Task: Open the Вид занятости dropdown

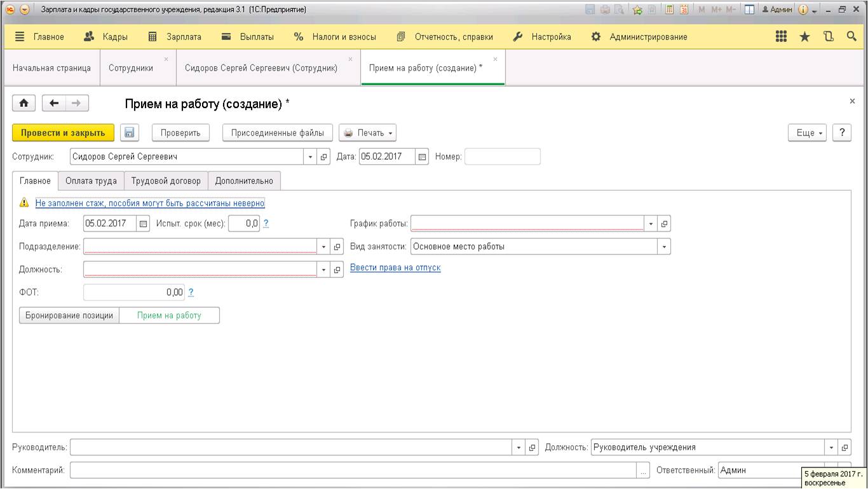Action: point(664,247)
